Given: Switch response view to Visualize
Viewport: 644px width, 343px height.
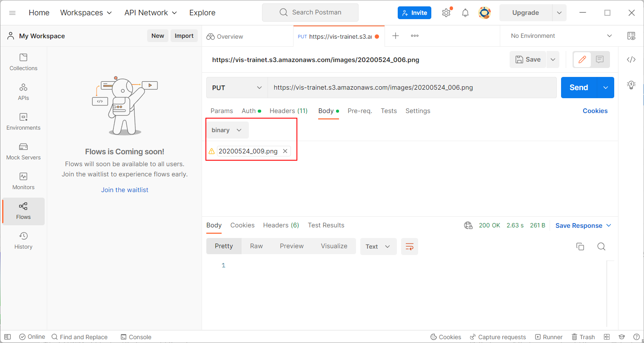Looking at the screenshot, I should pyautogui.click(x=334, y=246).
